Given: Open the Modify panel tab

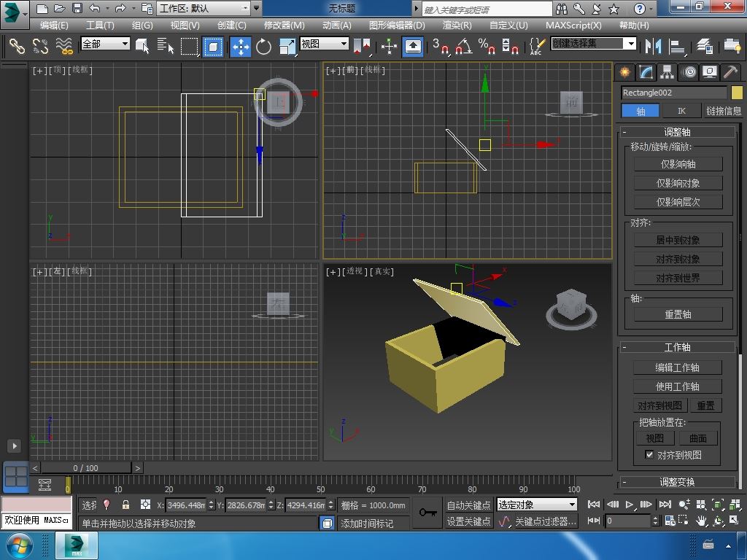Looking at the screenshot, I should [646, 72].
